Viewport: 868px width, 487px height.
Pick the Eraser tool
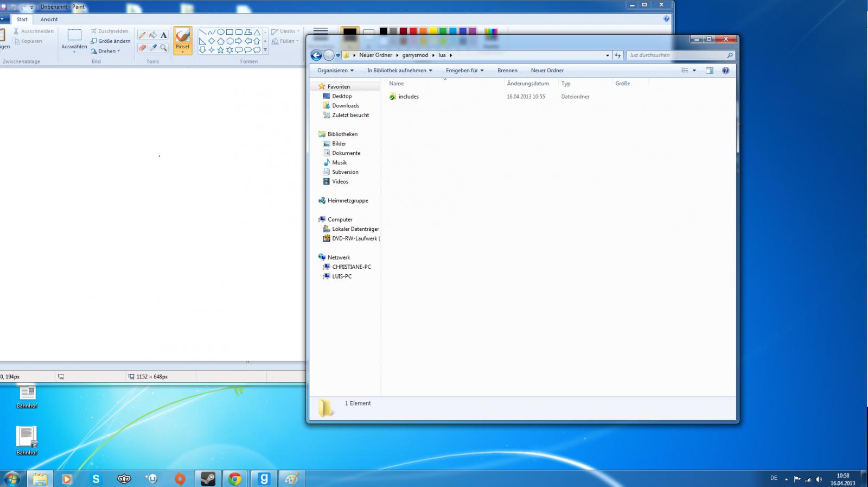(142, 48)
